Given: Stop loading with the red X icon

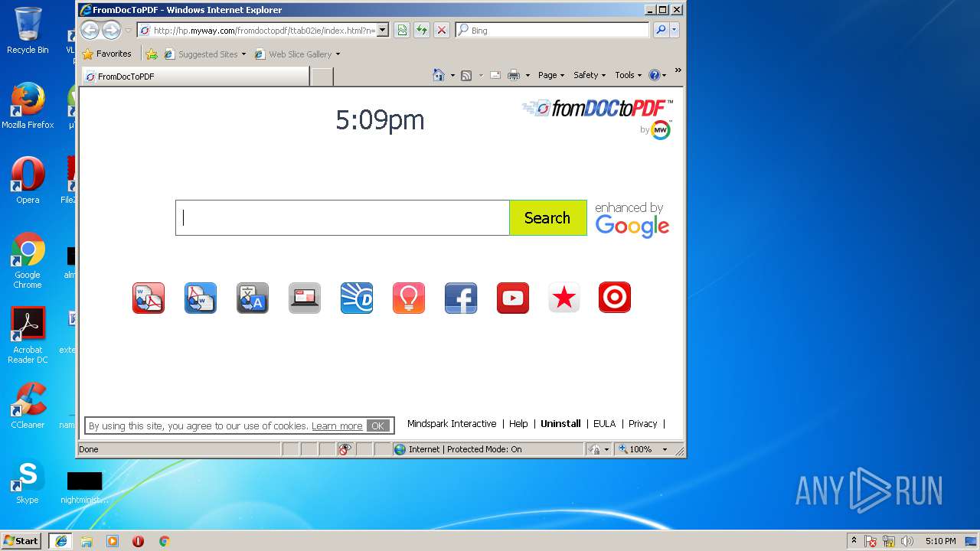Looking at the screenshot, I should pos(442,30).
